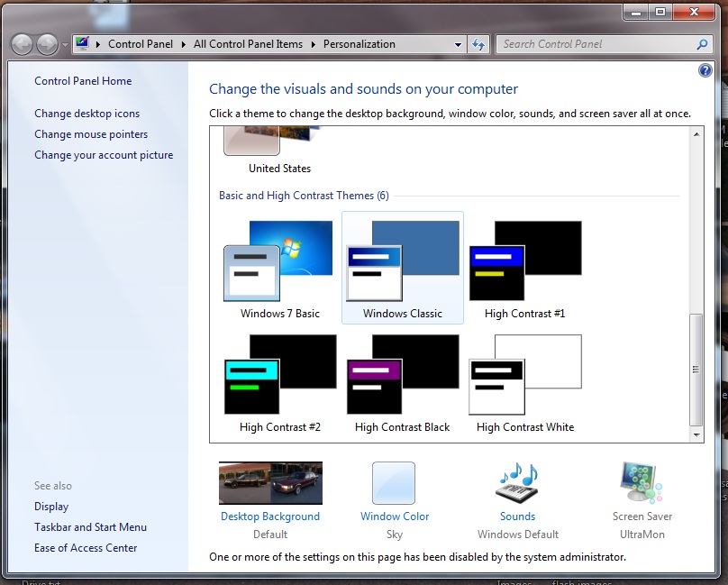
Task: Click the Screen Saver label
Action: (642, 516)
